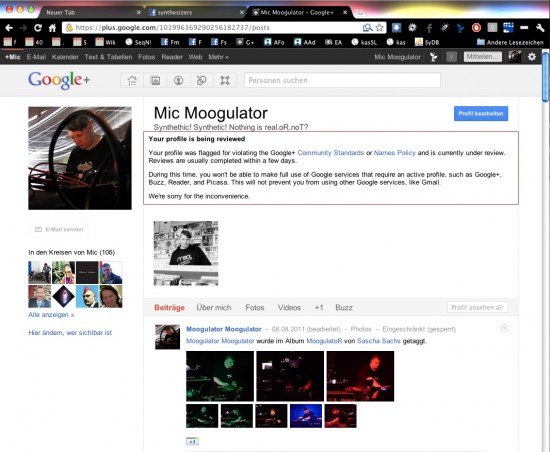Reload the page with the refresh icon

(x=38, y=28)
